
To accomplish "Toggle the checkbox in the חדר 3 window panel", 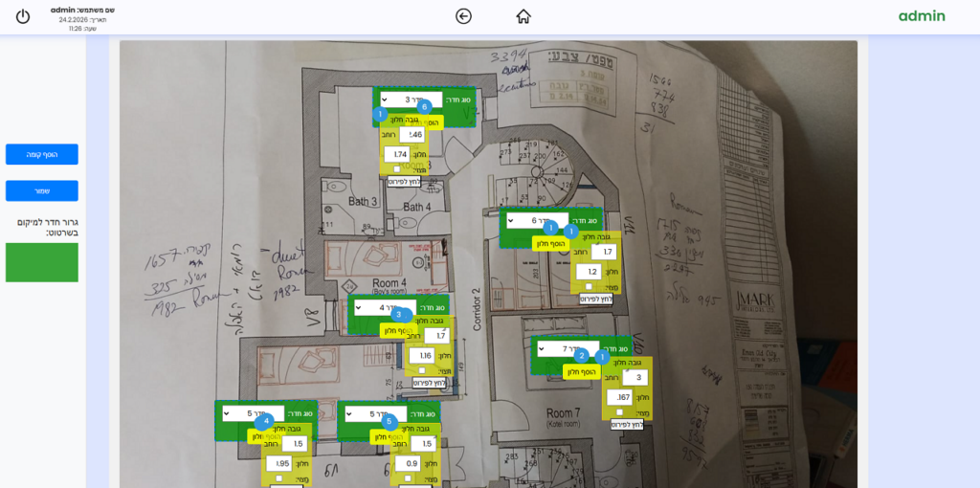I will click(397, 169).
